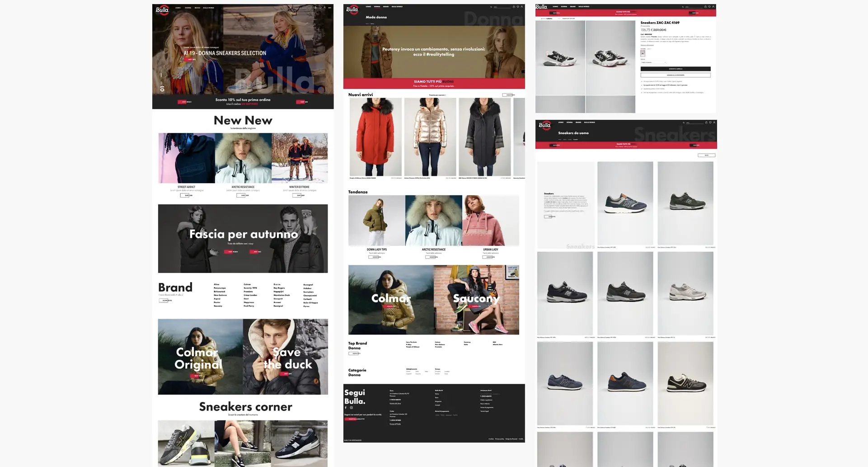Screen dimensions: 868x467
Task: Open BRAND menu in homepage header
Action: (197, 8)
